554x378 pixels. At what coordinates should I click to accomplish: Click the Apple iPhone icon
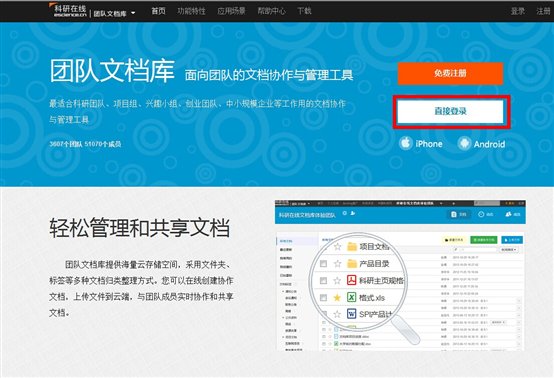(406, 143)
